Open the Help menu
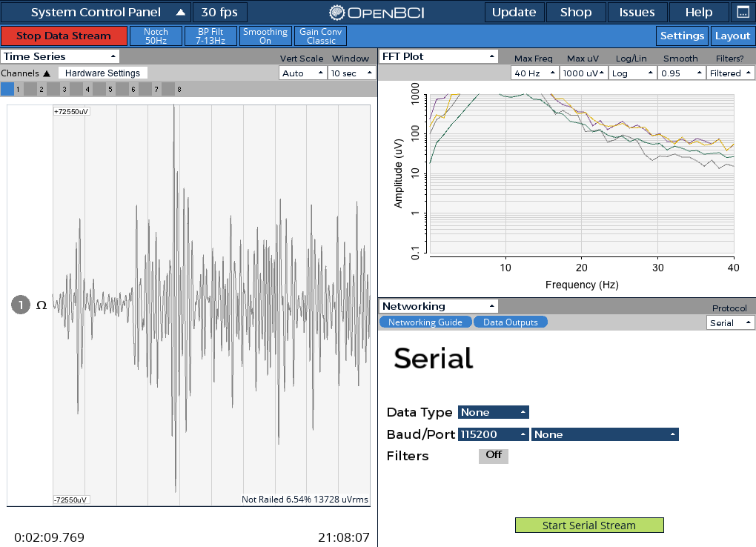 [x=699, y=13]
